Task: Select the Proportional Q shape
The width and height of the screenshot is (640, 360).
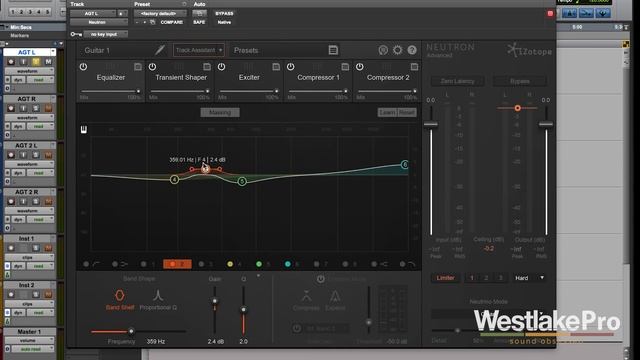Action: click(x=158, y=299)
